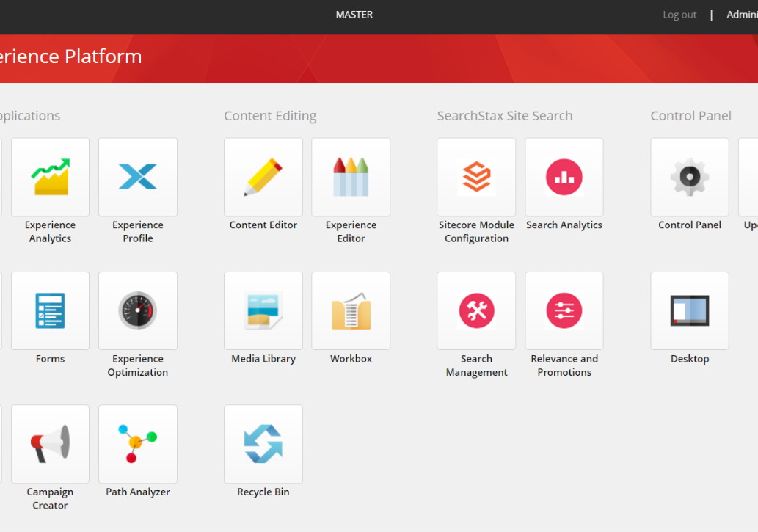Open the Experience Analytics application
The height and width of the screenshot is (532, 758).
pos(50,177)
